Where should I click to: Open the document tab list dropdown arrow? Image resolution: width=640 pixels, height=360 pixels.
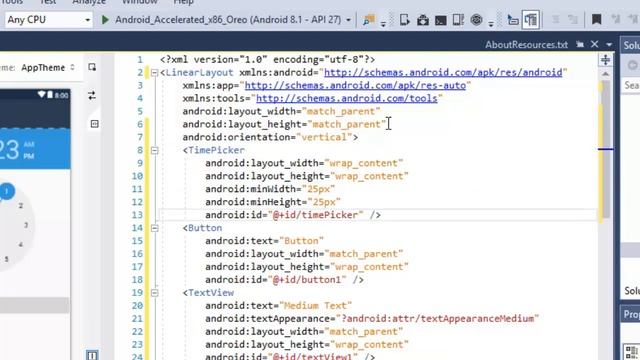tap(609, 44)
